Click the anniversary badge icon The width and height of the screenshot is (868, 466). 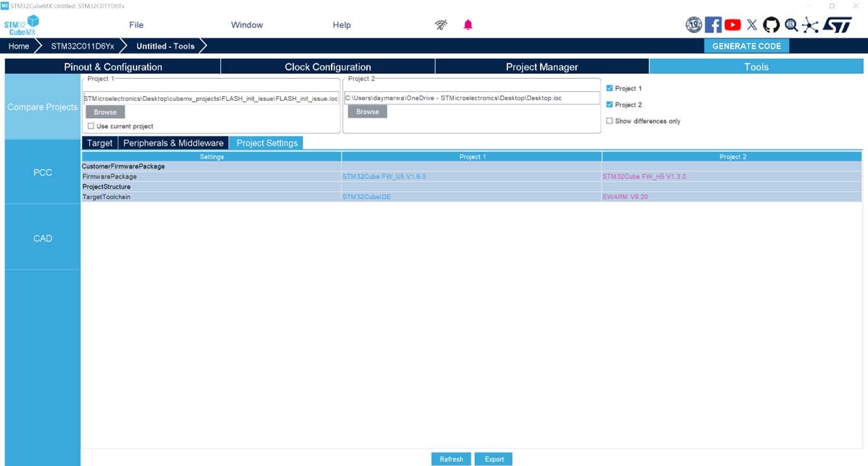693,25
